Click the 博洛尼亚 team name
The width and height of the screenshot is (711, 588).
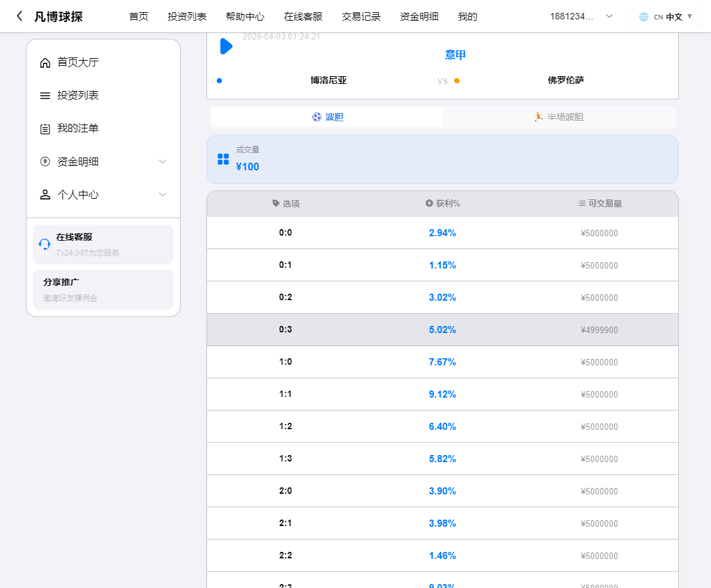pos(328,80)
